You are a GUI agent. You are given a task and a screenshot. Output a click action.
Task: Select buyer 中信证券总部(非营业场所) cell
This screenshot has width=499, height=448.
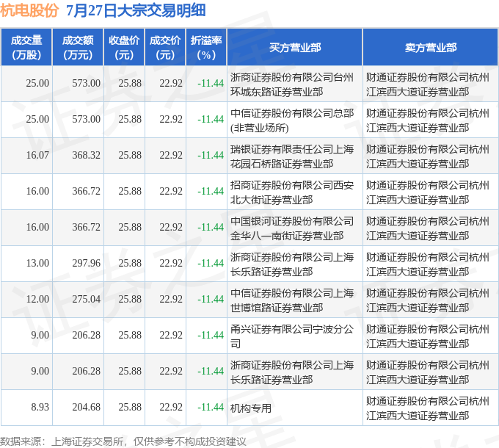click(x=295, y=120)
